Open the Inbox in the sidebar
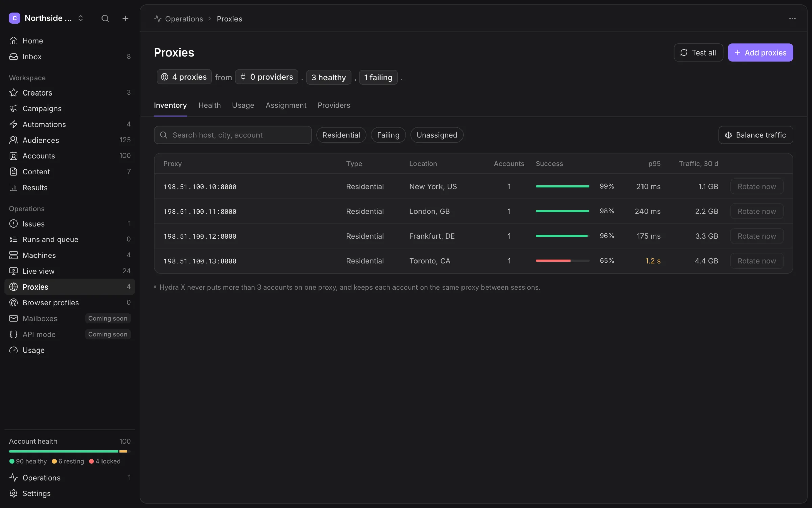 point(70,57)
